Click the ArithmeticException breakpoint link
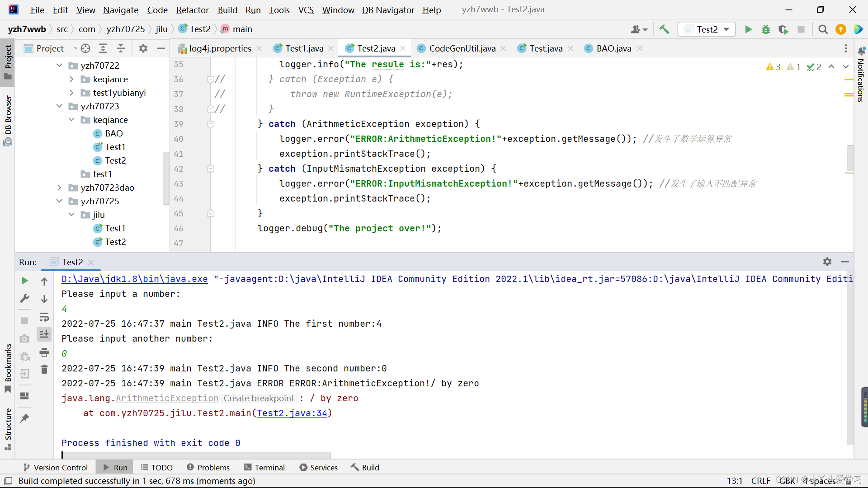Viewport: 868px width, 488px height. coord(167,398)
